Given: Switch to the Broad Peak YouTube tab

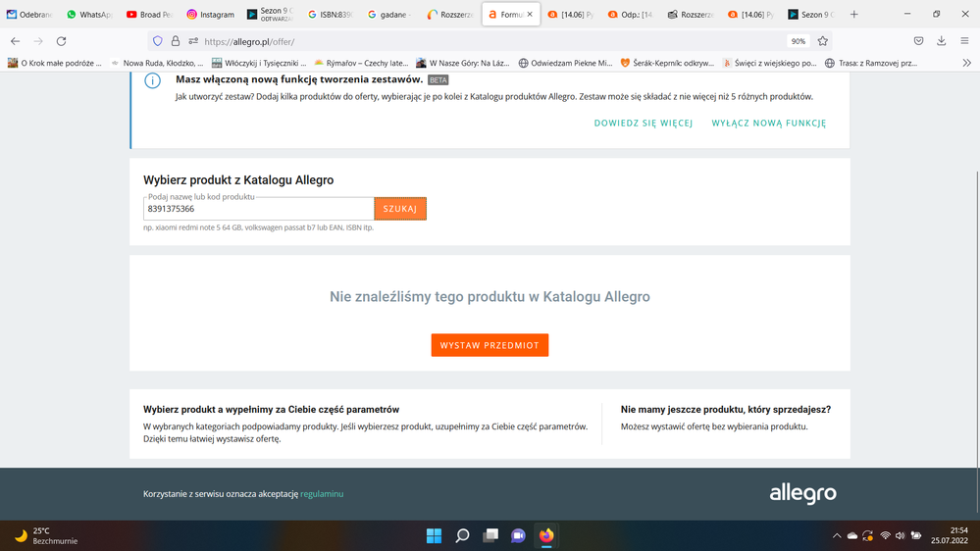Looking at the screenshot, I should click(149, 14).
